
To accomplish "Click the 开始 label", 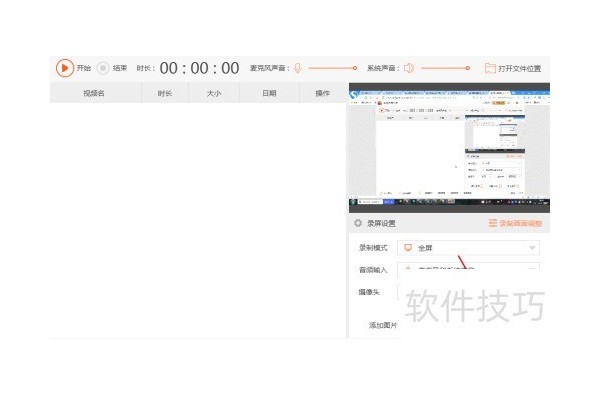I will click(84, 68).
